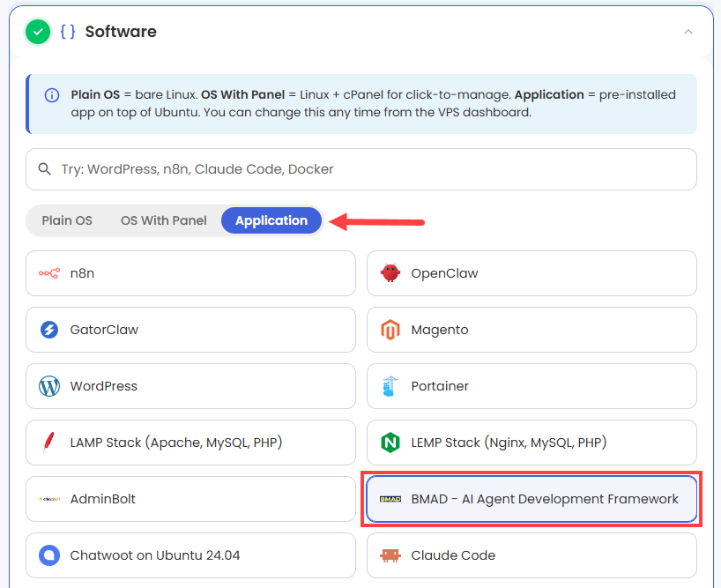Click the green Nginx N icon
721x588 pixels.
(x=390, y=443)
